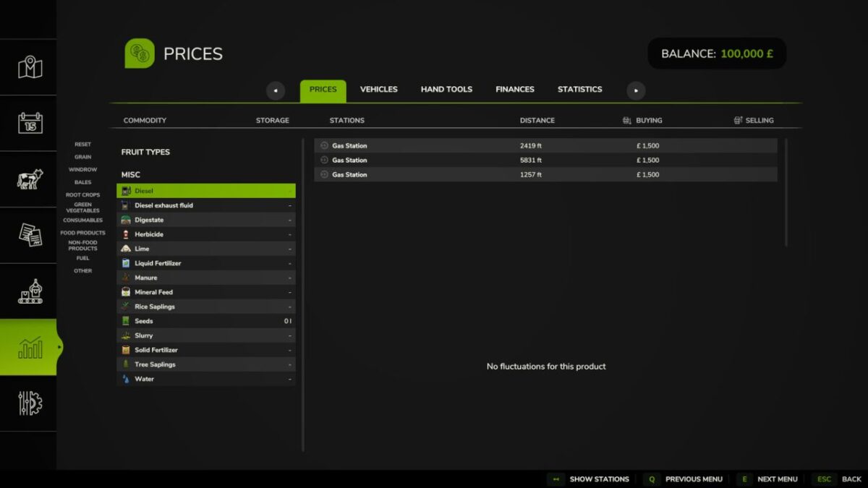868x488 pixels.
Task: Click the Balance 100,000 £ display
Action: click(x=717, y=53)
